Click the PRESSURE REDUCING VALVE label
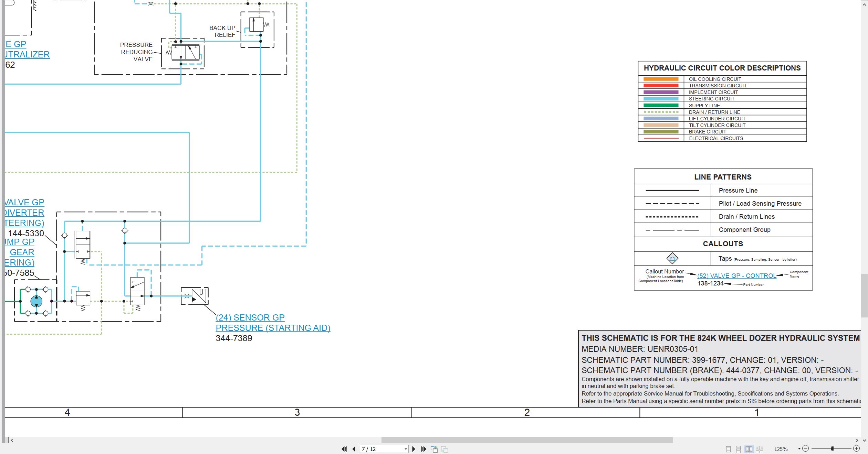 click(136, 52)
